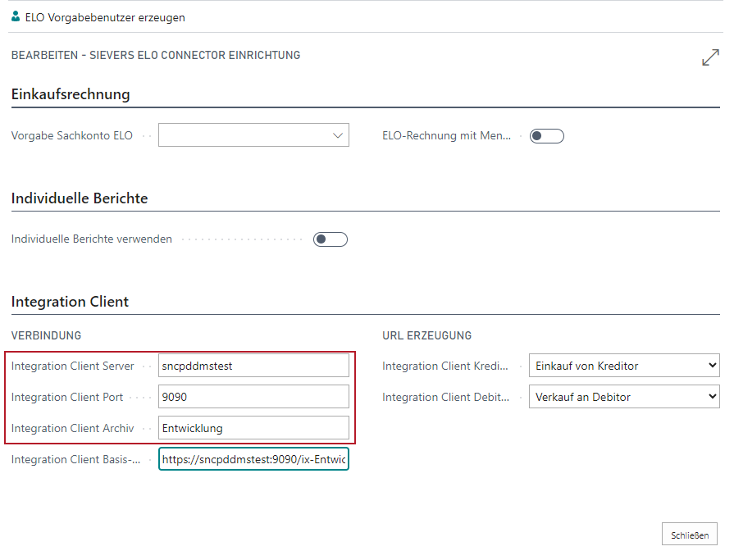The image size is (734, 560).
Task: Click the VERBINDUNG group caption
Action: pyautogui.click(x=46, y=335)
